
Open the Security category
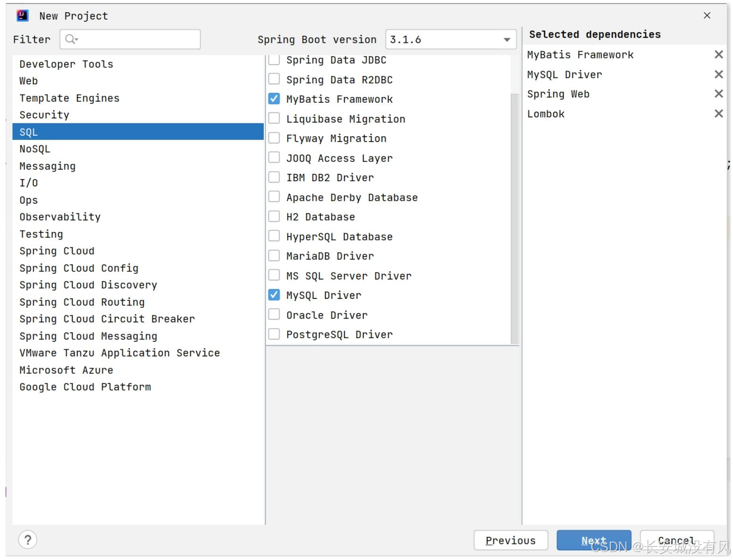click(138, 115)
